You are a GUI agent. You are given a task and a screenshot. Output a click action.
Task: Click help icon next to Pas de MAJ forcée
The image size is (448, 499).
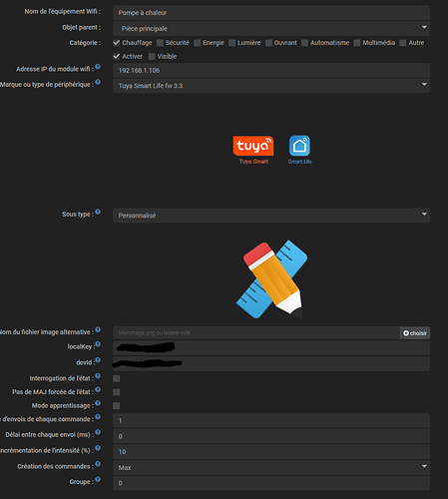(x=98, y=389)
